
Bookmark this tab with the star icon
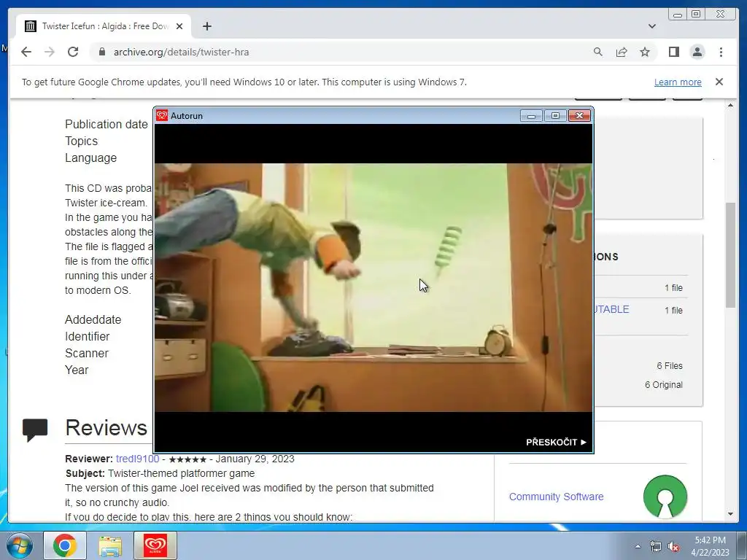(x=645, y=52)
